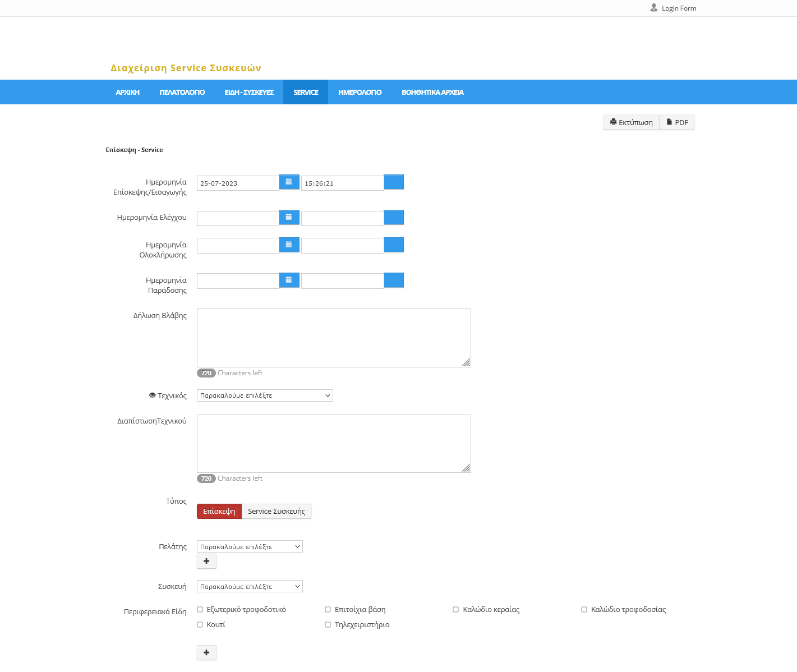797x672 pixels.
Task: Open the ΗΜΕΡΟΛΟΓΙΟ menu item
Action: tap(360, 93)
